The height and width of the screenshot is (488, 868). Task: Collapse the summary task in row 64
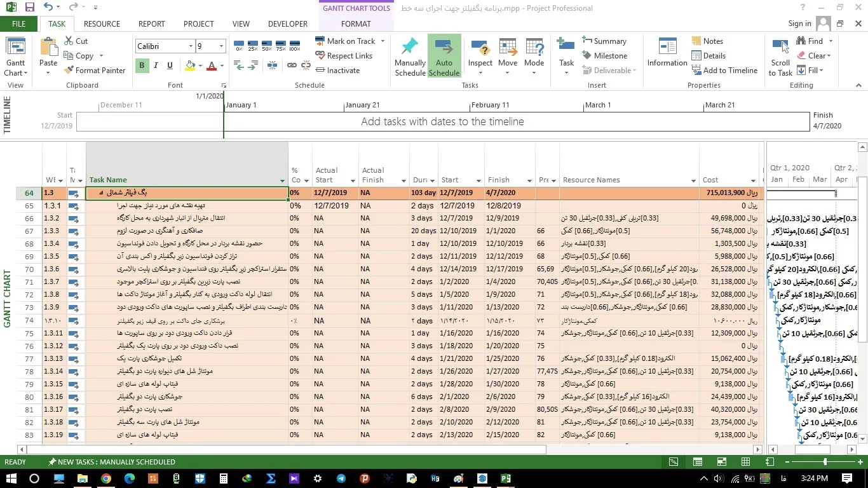(x=101, y=193)
